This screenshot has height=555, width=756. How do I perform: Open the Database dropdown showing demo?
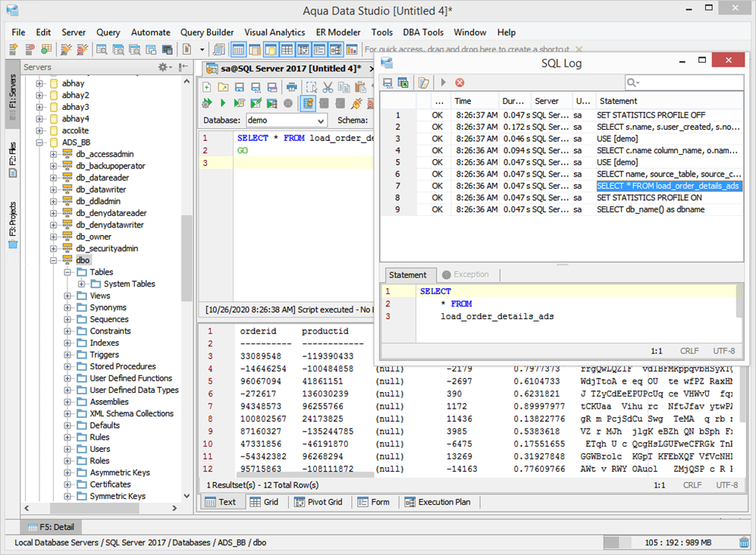(286, 121)
